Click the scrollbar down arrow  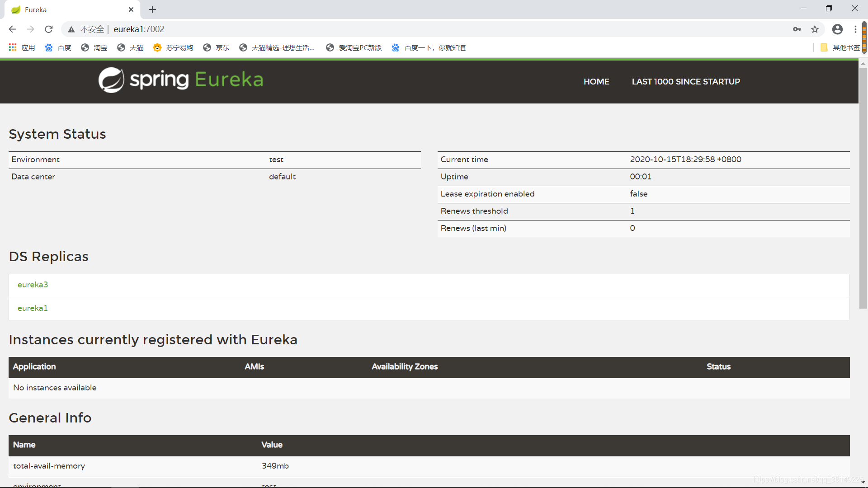pyautogui.click(x=863, y=482)
